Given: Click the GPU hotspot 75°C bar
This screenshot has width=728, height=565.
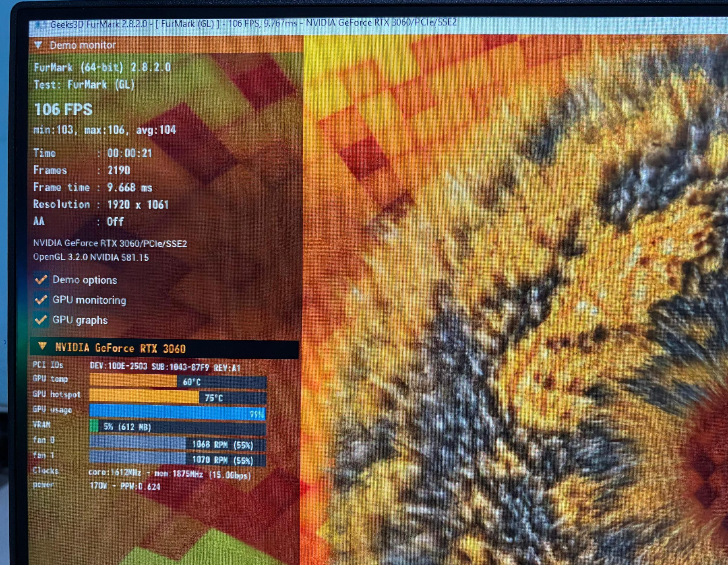Looking at the screenshot, I should click(178, 397).
